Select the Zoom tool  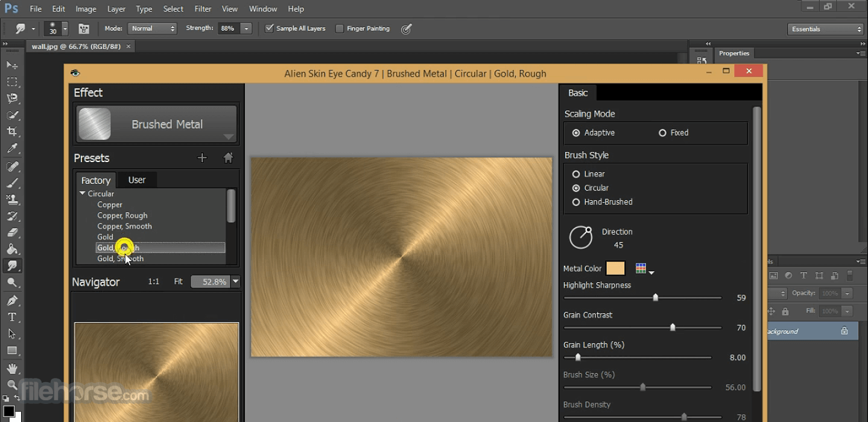point(11,385)
